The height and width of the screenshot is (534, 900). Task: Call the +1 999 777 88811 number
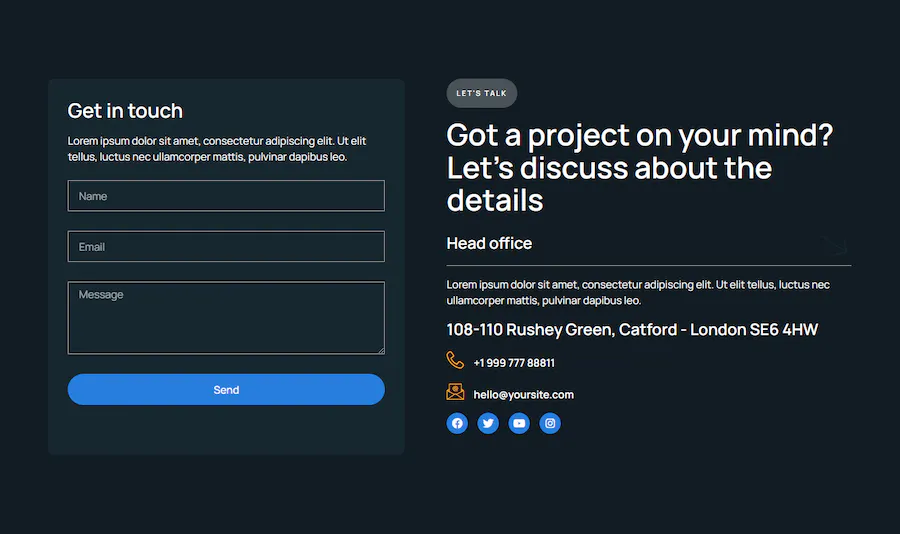pyautogui.click(x=514, y=363)
